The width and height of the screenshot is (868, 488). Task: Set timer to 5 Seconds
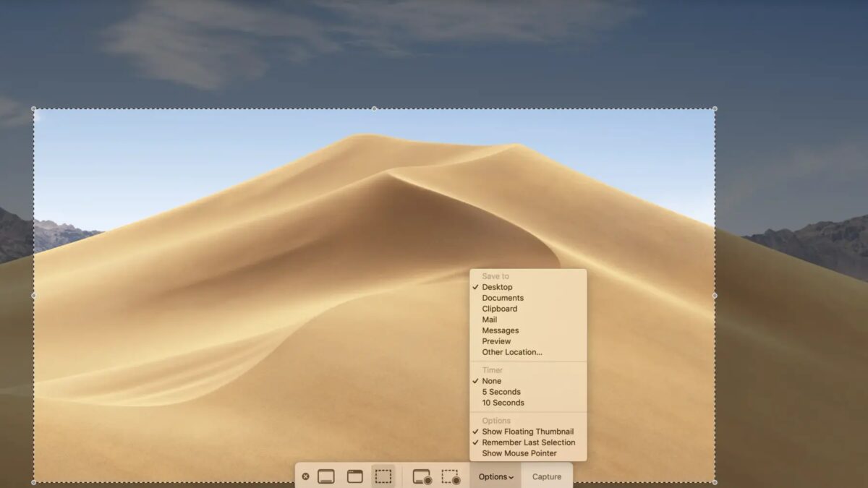tap(503, 392)
